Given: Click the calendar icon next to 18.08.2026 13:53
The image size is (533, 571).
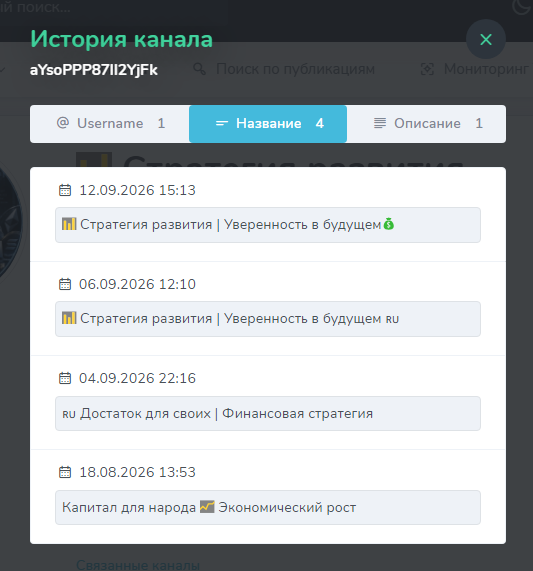Looking at the screenshot, I should click(65, 472).
